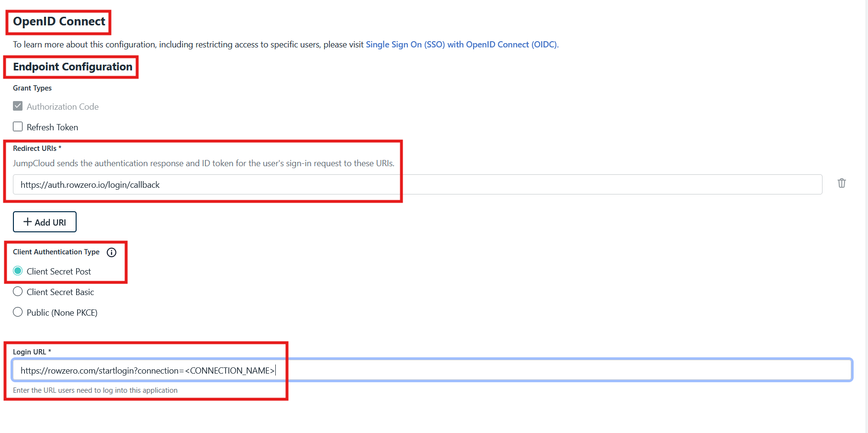
Task: Click the Login URL helper text
Action: point(94,390)
